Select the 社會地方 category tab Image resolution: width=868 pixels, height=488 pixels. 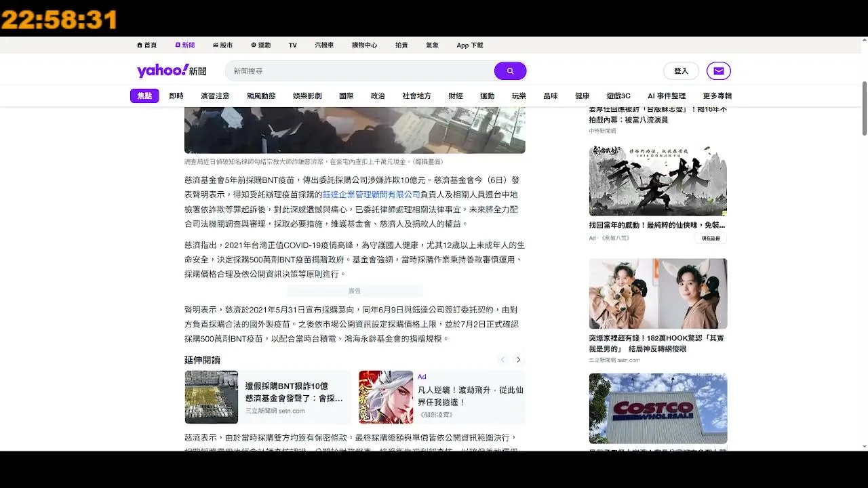tap(416, 96)
